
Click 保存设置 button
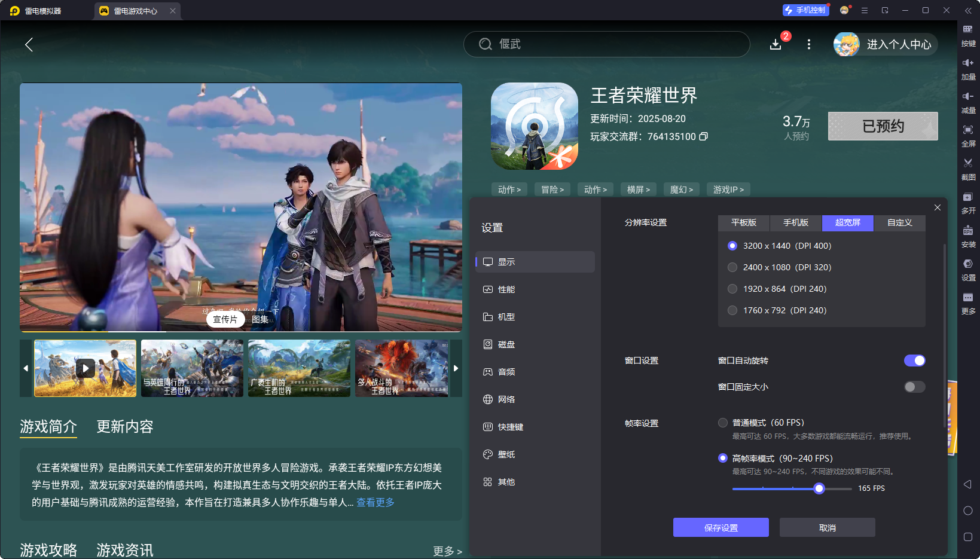pos(721,527)
